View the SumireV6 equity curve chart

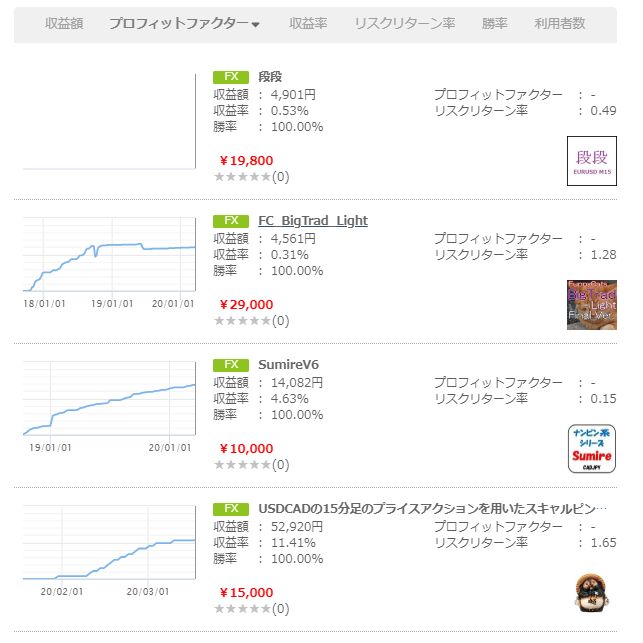point(109,405)
